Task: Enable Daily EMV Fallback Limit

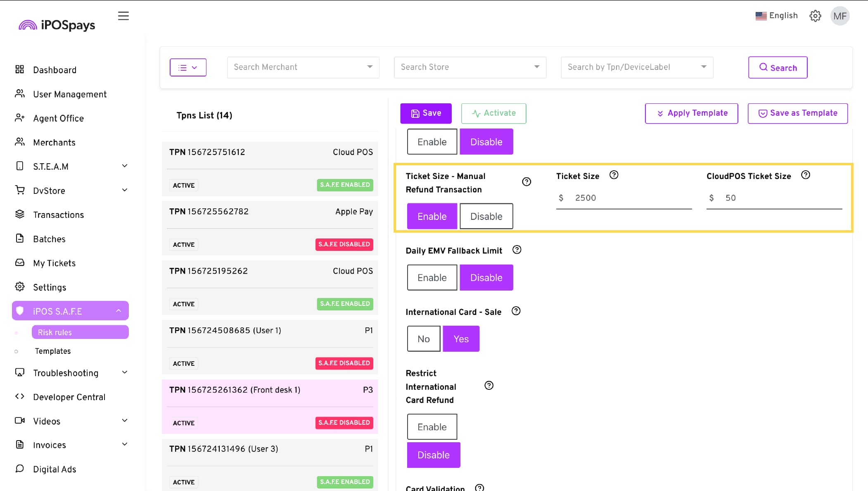Action: tap(432, 278)
